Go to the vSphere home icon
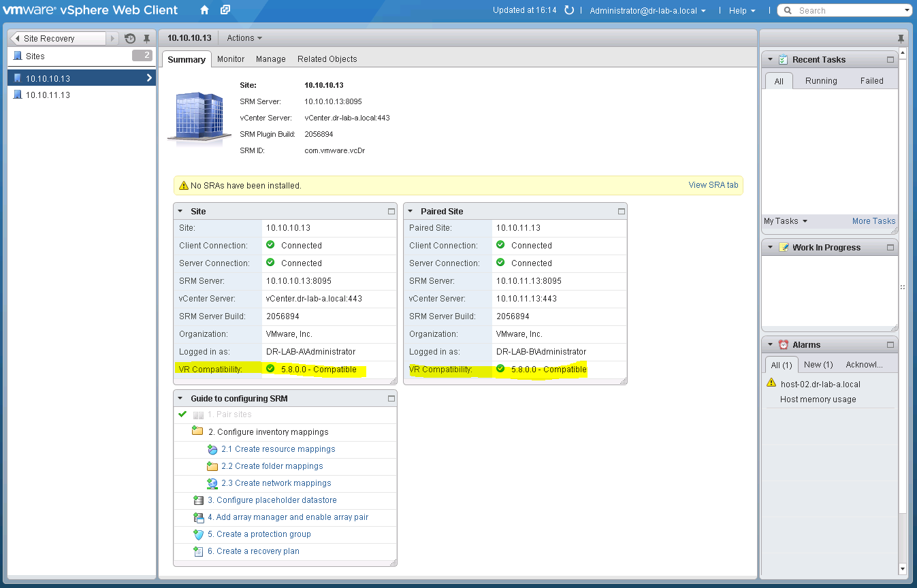Image resolution: width=917 pixels, height=588 pixels. [204, 10]
